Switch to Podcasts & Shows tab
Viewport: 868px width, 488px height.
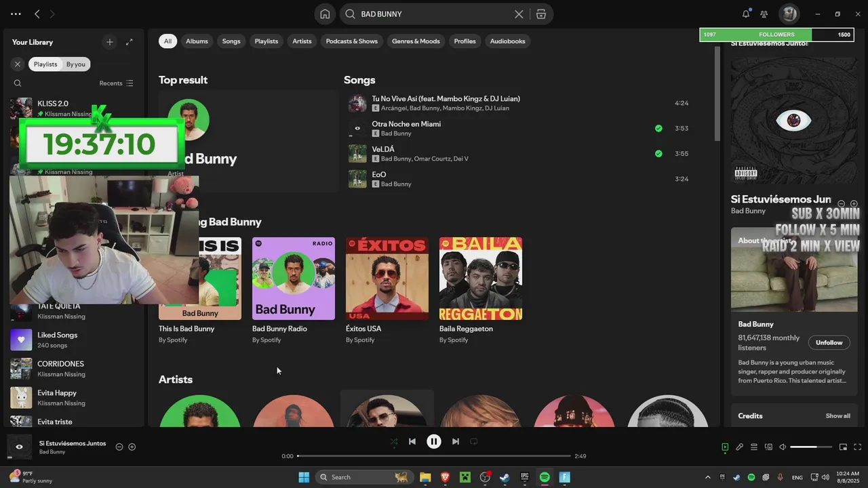[352, 41]
